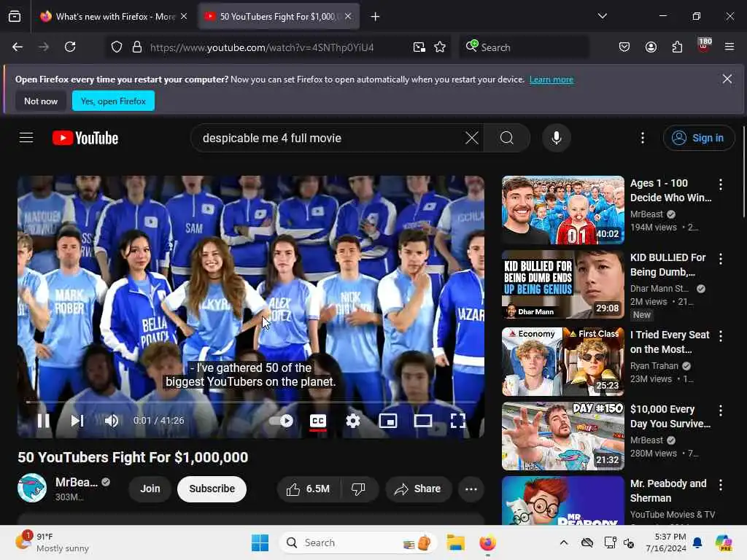The image size is (747, 560).
Task: Share the video
Action: [418, 489]
